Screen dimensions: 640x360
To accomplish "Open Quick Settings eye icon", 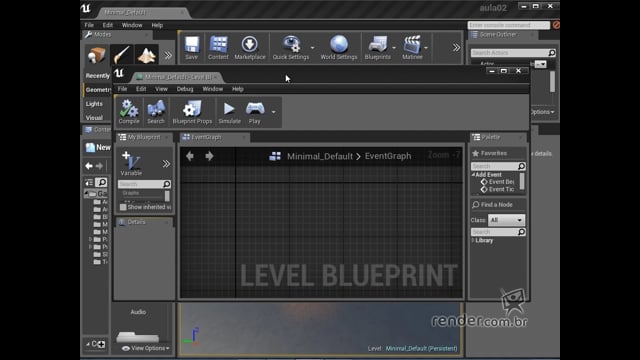I will pos(291,44).
